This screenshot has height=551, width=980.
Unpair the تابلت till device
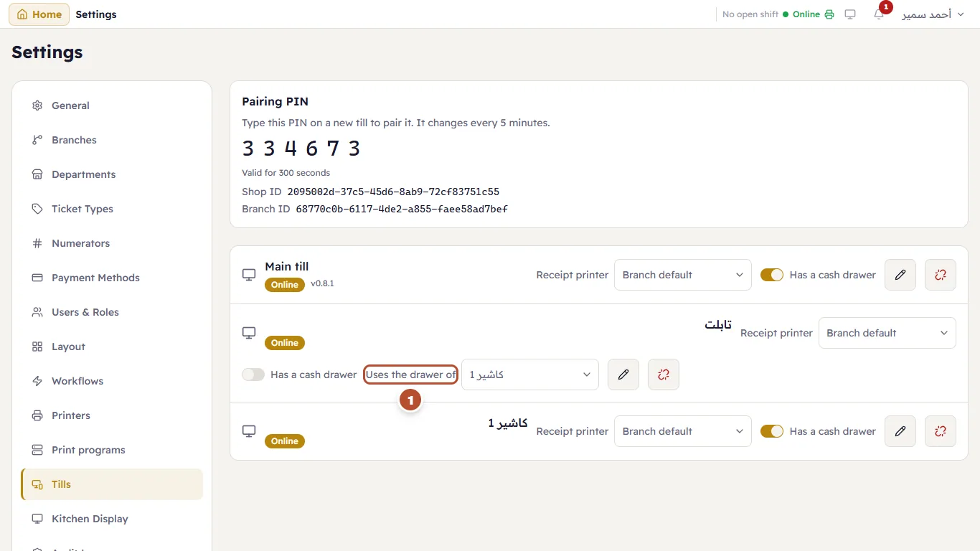tap(664, 375)
